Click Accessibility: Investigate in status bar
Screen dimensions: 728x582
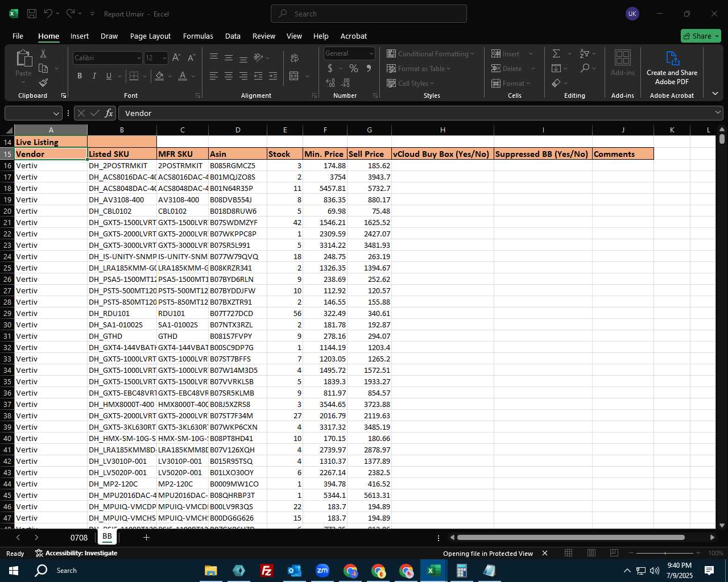76,553
